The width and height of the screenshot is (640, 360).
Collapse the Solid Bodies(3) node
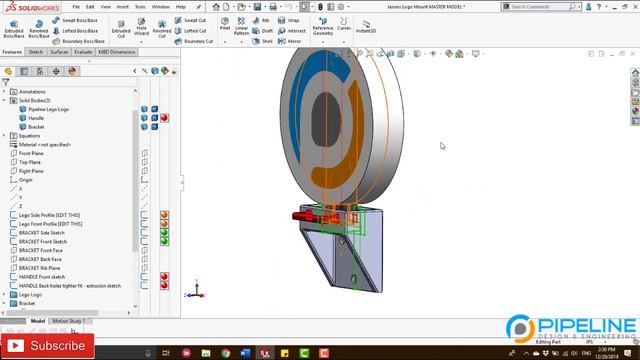(4, 100)
